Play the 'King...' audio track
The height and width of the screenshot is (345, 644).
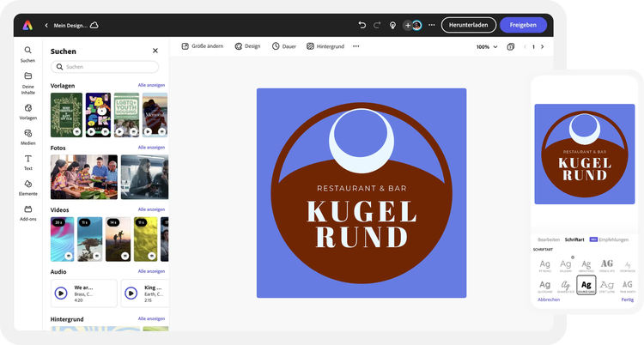131,293
